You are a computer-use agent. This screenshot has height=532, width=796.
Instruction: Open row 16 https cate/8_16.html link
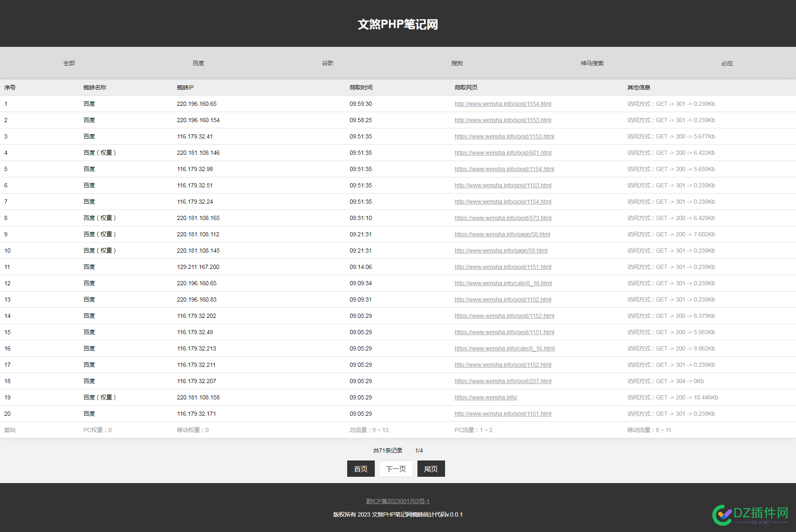tap(504, 348)
